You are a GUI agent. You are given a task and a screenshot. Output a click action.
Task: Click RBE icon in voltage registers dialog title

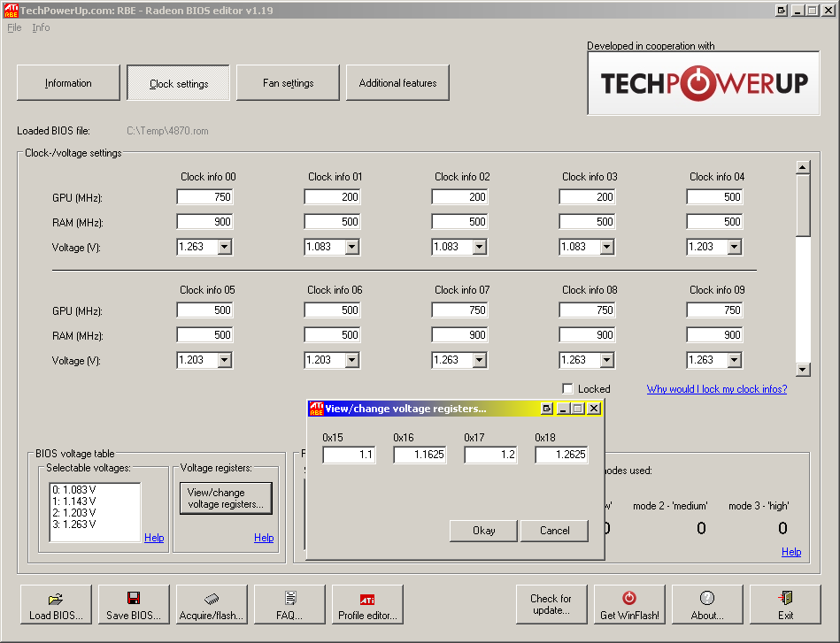click(316, 409)
